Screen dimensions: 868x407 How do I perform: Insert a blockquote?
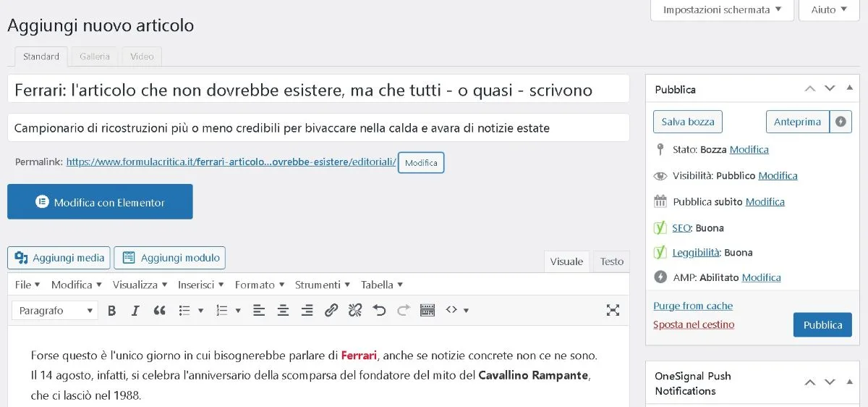click(x=160, y=311)
